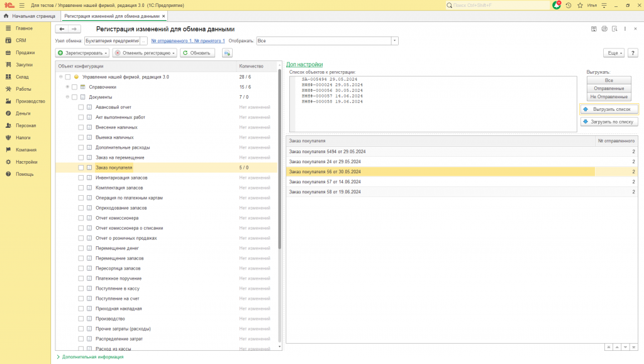
Task: Check the box for Авансовый отчет
Action: [81, 107]
